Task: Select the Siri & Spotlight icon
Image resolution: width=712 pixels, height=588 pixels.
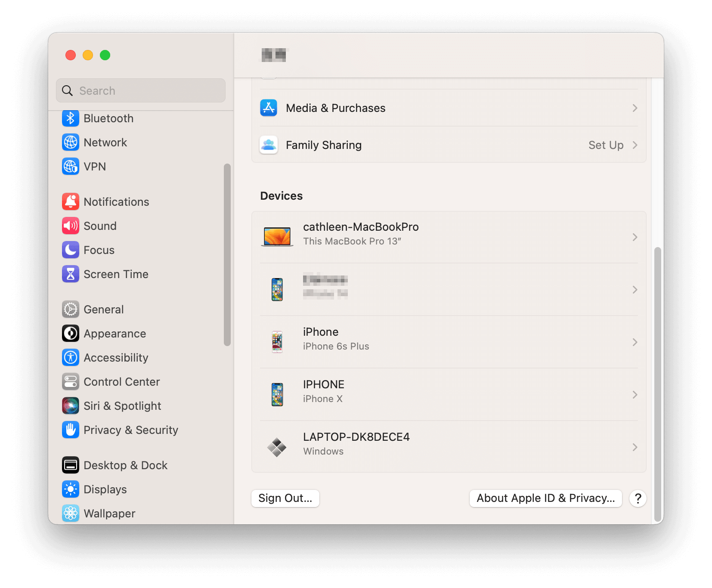Action: click(71, 406)
